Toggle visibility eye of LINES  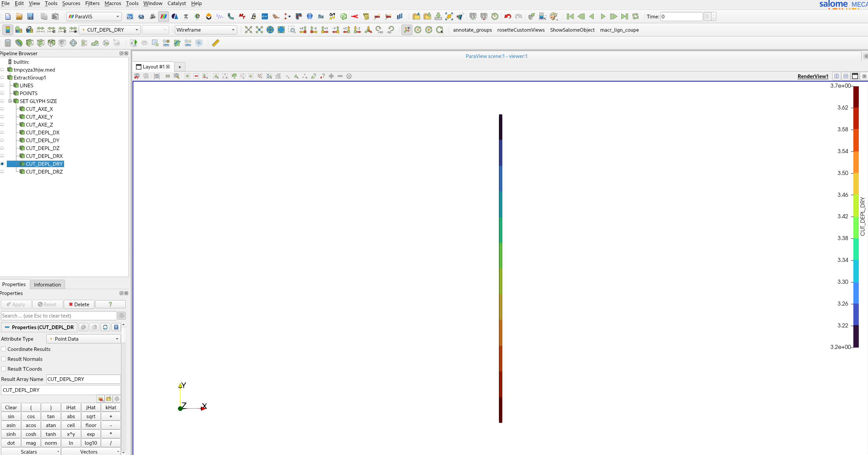point(2,86)
